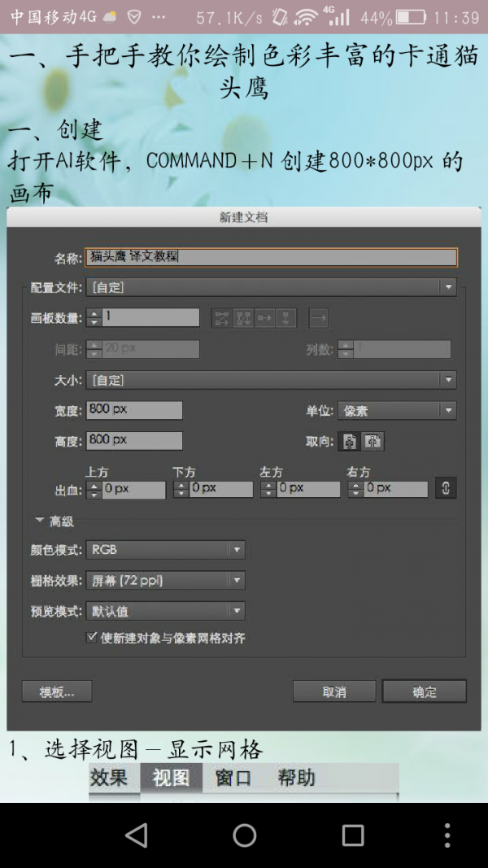
Task: Open the 栅格效果 raster effects dropdown
Action: tap(165, 580)
